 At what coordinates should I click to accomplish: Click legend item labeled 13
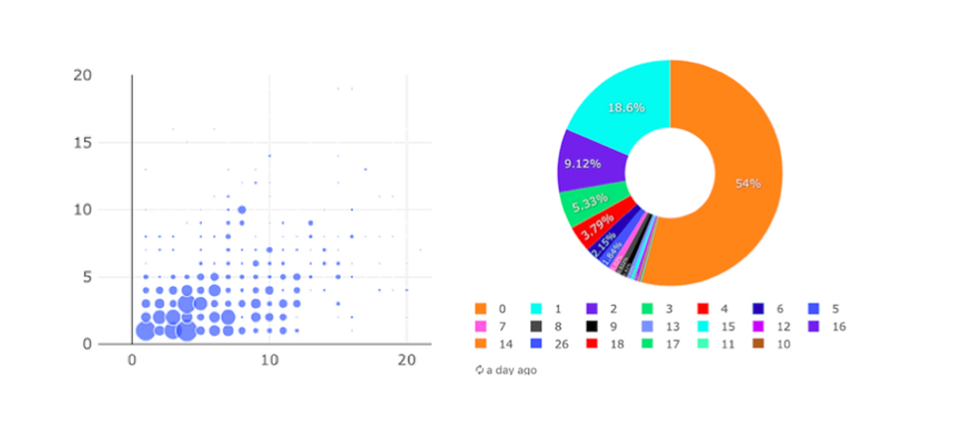click(x=659, y=326)
